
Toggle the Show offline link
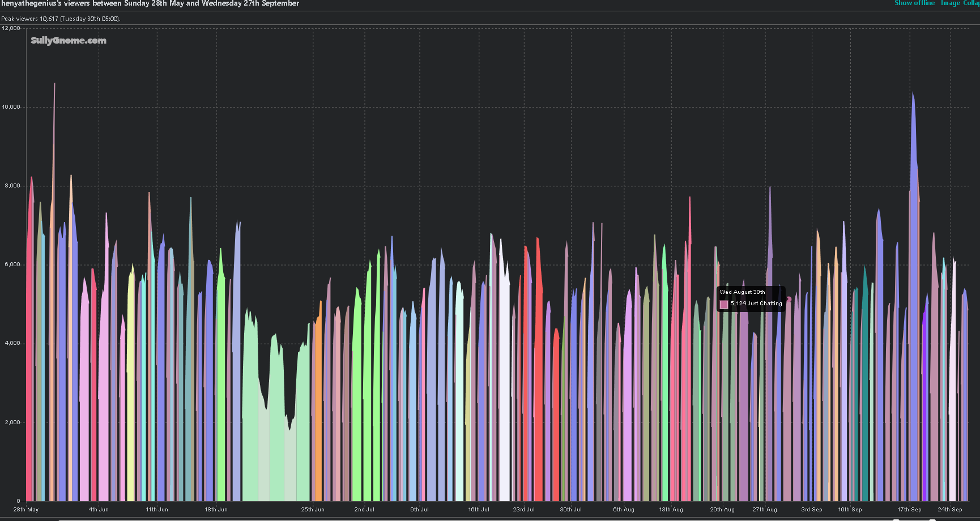pyautogui.click(x=914, y=3)
